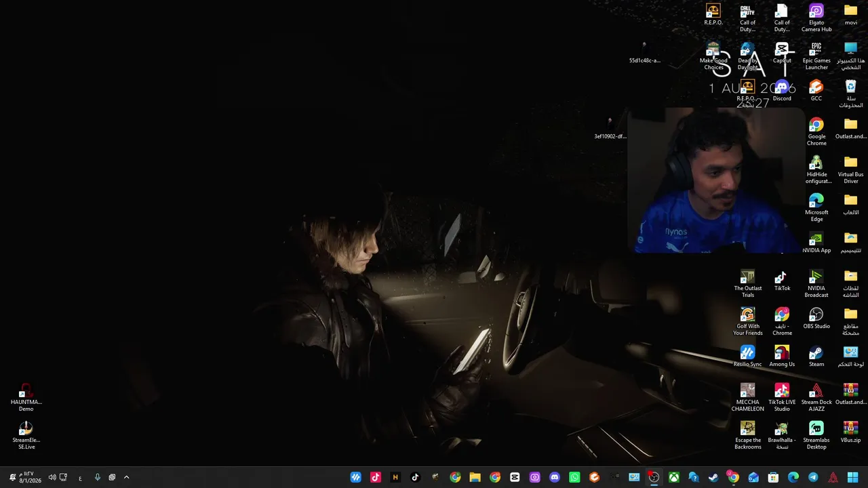This screenshot has width=868, height=488.
Task: Select the Brawlhalla copy desktop shortcut
Action: coord(782,436)
